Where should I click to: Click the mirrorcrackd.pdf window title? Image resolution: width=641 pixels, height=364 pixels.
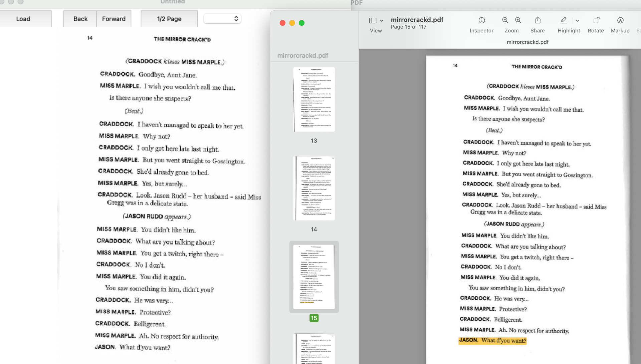point(417,20)
